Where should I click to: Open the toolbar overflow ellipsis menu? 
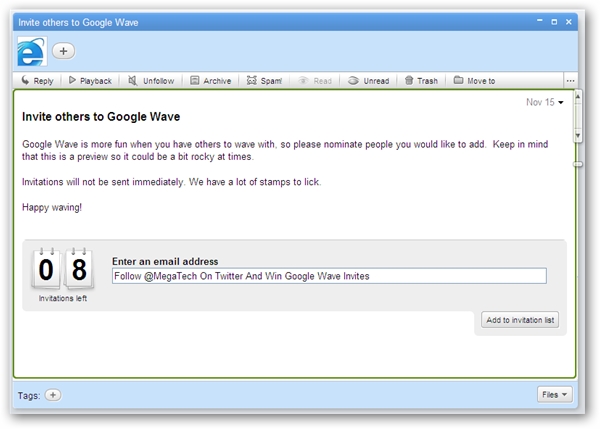570,81
